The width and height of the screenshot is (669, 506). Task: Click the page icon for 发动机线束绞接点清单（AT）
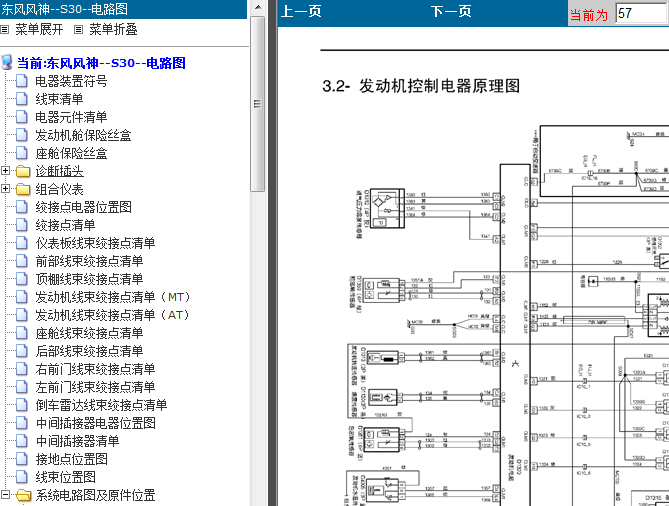point(22,315)
